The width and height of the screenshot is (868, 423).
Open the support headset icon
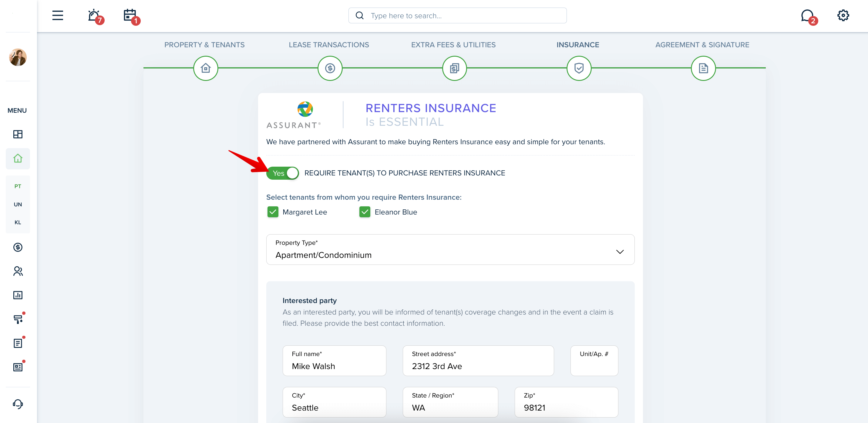coord(18,404)
